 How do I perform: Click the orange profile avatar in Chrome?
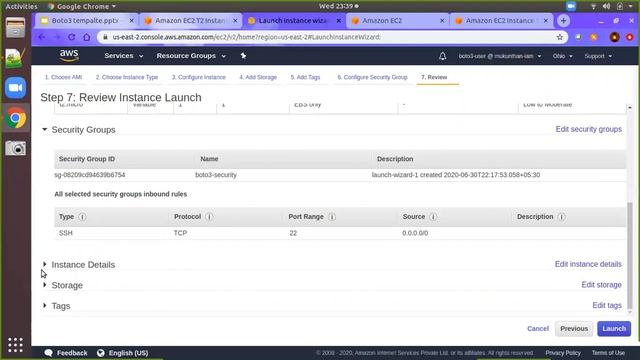pyautogui.click(x=614, y=37)
